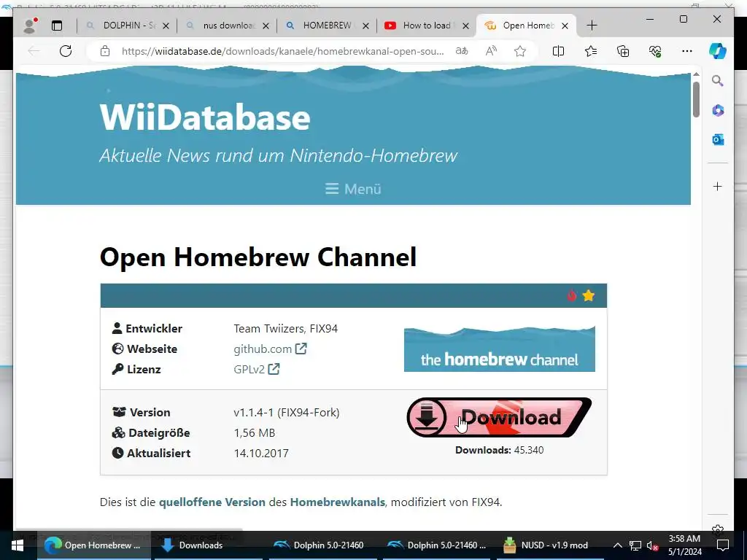Open Outlook in the sidebar
The image size is (747, 560).
[718, 139]
